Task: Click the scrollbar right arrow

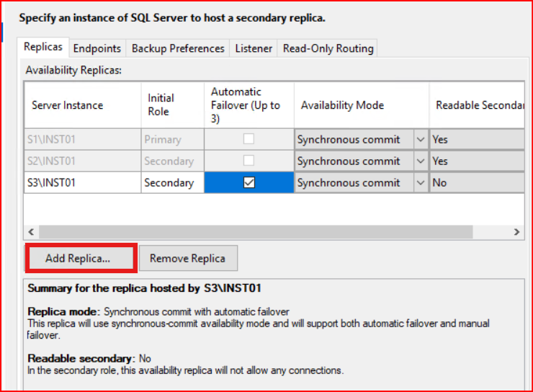Action: point(516,232)
